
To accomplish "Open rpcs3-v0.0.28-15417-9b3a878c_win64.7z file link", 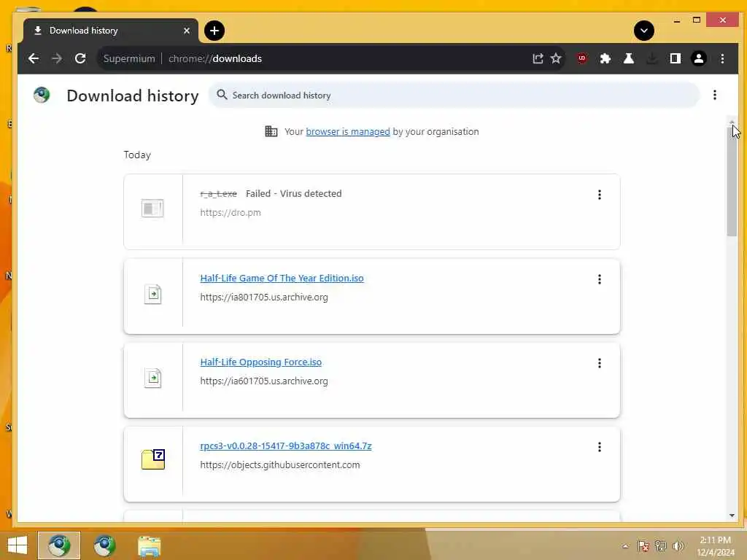I will (x=286, y=446).
